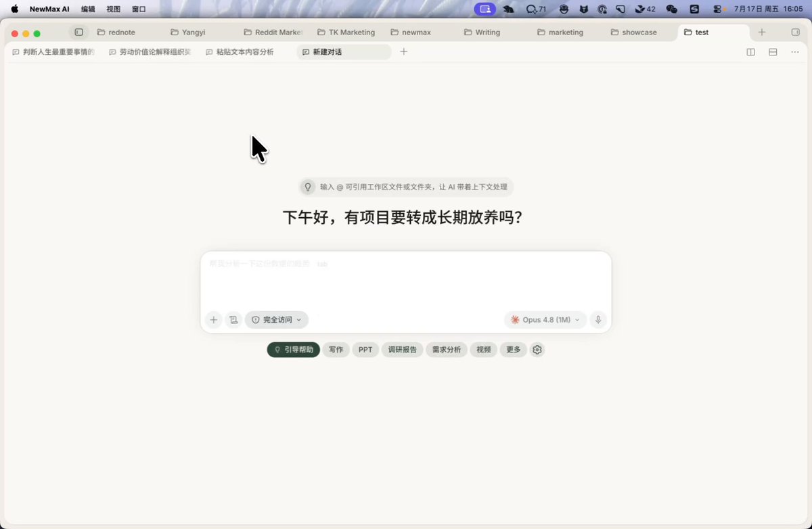Screen dimensions: 812x529
Task: Click the 调研报告 quick action button
Action: click(403, 350)
